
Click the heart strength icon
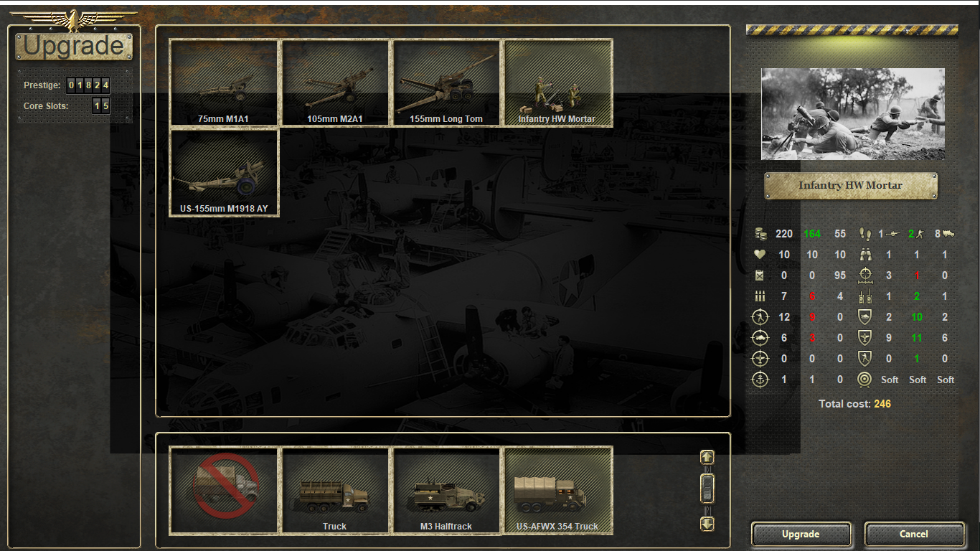[760, 255]
